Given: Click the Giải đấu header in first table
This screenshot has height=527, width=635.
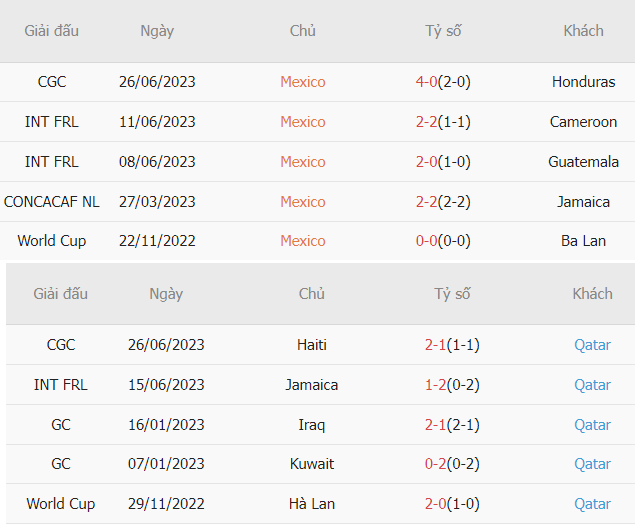Looking at the screenshot, I should point(51,31).
